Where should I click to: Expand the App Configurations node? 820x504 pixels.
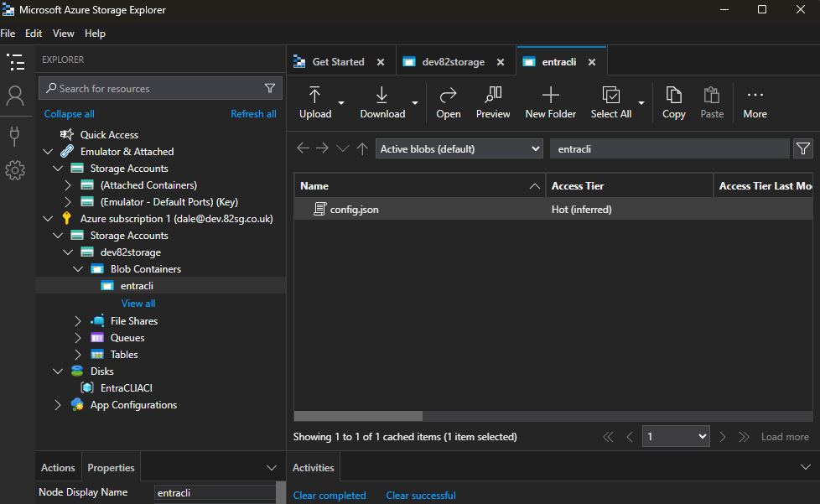click(58, 405)
